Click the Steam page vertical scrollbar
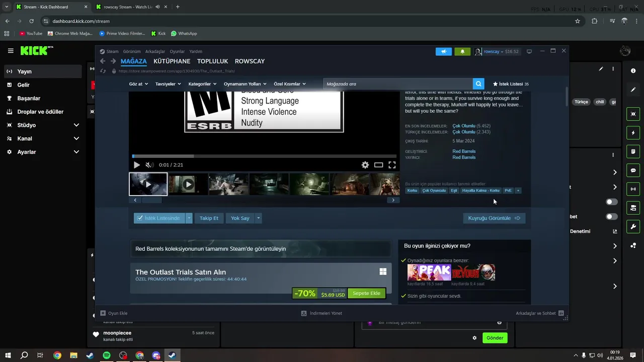Image resolution: width=644 pixels, height=362 pixels. 567,96
